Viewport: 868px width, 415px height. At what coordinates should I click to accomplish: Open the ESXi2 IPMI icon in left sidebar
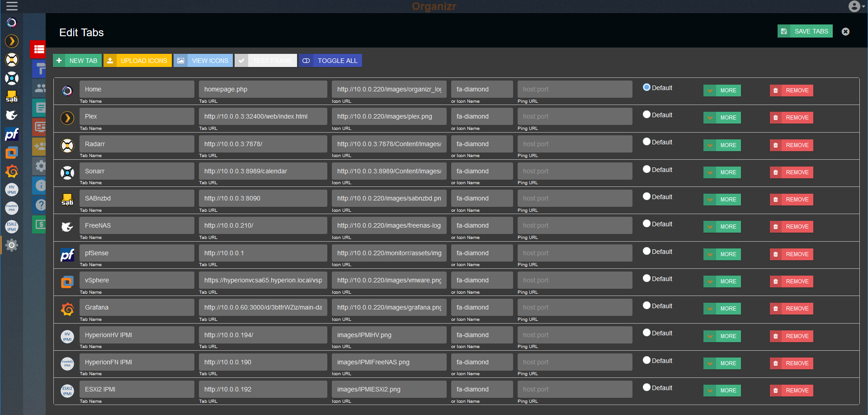tap(12, 227)
